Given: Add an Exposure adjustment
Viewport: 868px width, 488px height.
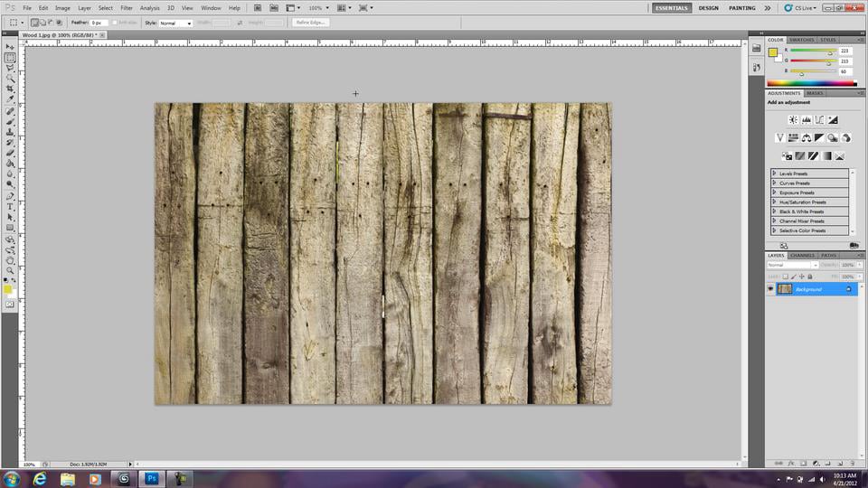Looking at the screenshot, I should (x=833, y=119).
